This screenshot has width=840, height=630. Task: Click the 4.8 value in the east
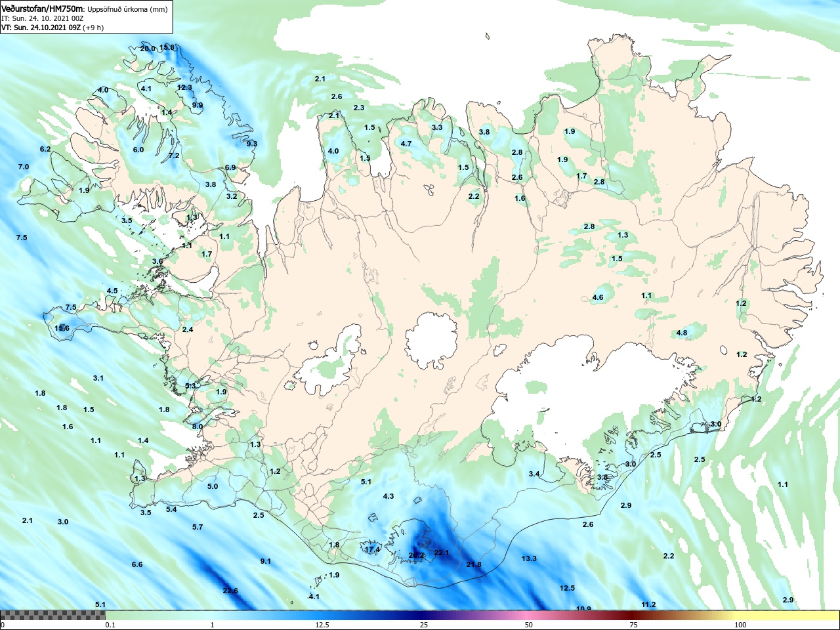point(682,333)
